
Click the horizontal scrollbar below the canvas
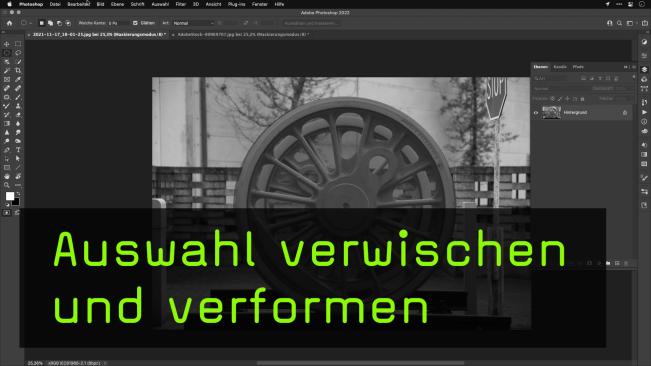coord(360,363)
